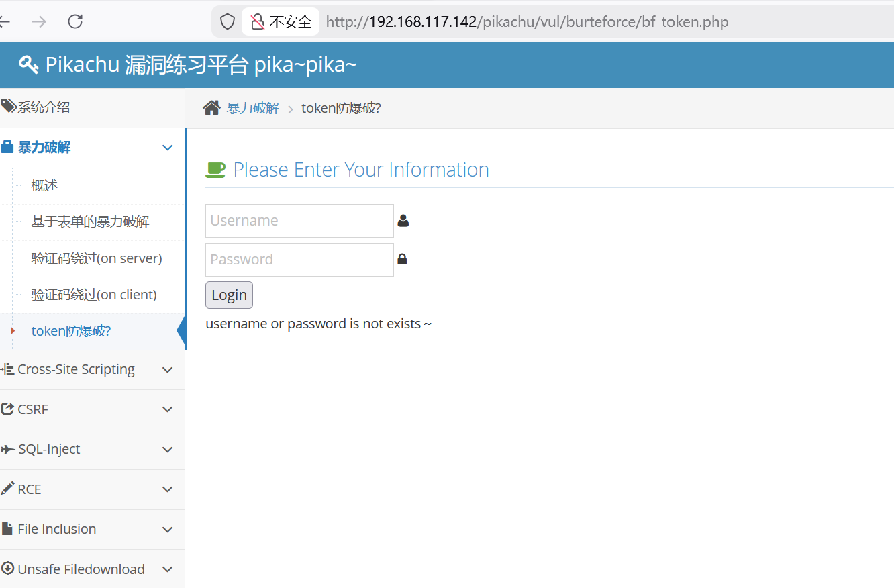
Task: Click the Unsafe Filedownload download icon
Action: (x=7, y=569)
